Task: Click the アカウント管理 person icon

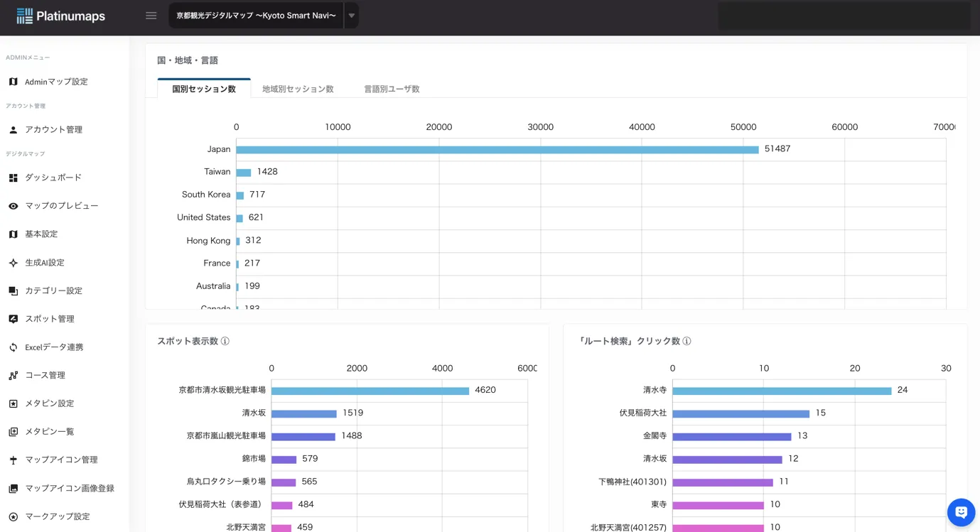Action: tap(13, 130)
